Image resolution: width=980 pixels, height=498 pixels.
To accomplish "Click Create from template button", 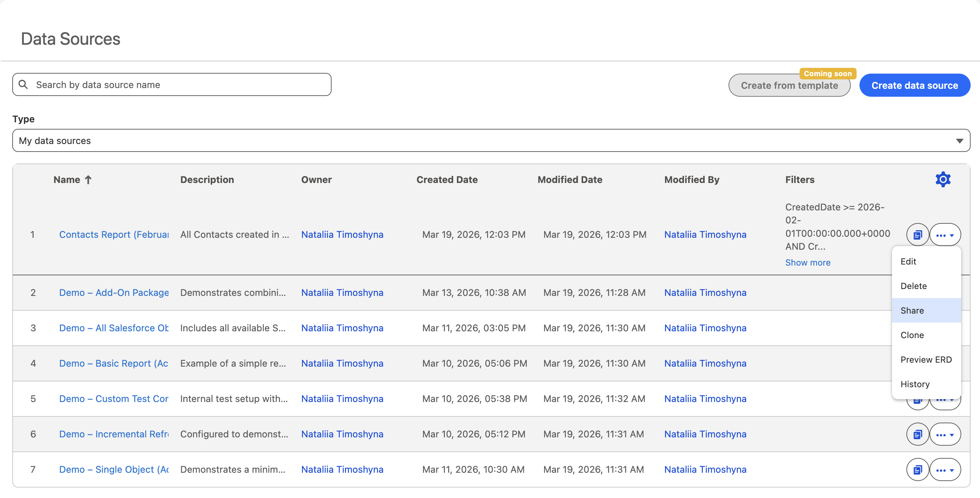I will (789, 85).
